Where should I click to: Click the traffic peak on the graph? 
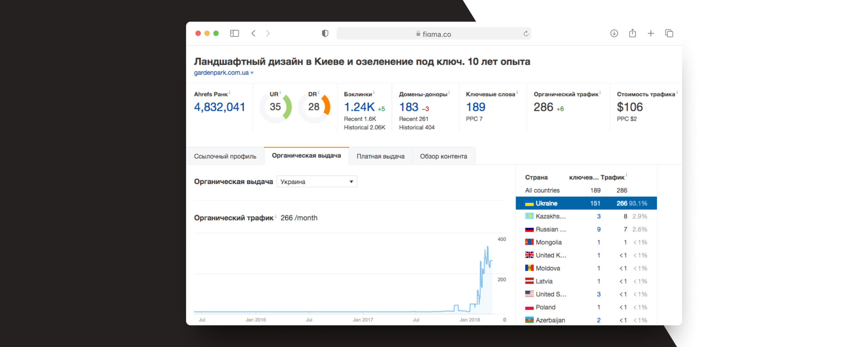pyautogui.click(x=488, y=247)
